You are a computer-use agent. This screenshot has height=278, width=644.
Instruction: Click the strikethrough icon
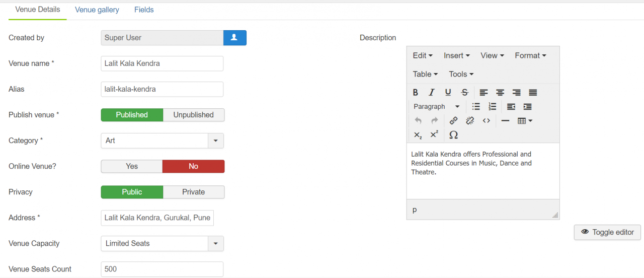(x=465, y=92)
